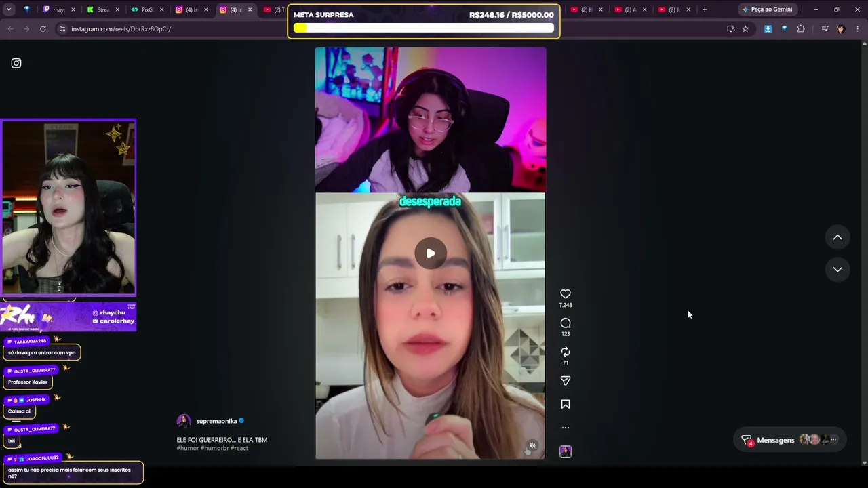Open Instagram home via logo icon
Image resolution: width=868 pixels, height=488 pixels.
click(x=16, y=63)
